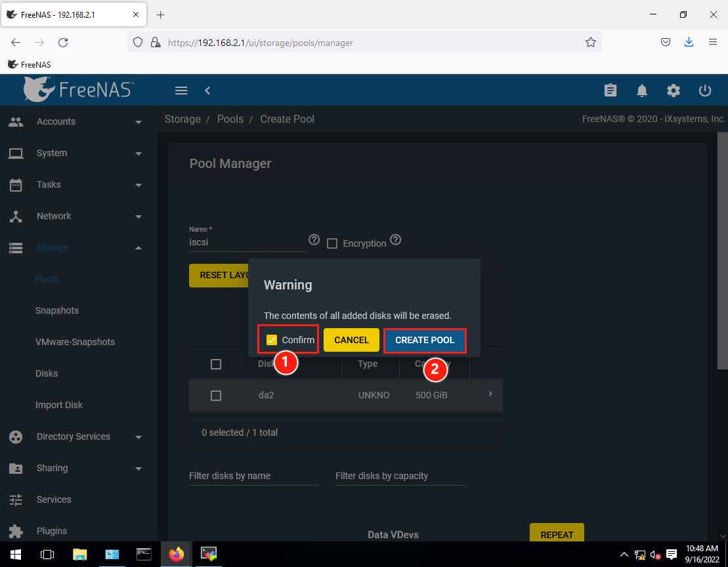Expand the Directory Services menu
Viewport: 728px width, 567px height.
[139, 437]
